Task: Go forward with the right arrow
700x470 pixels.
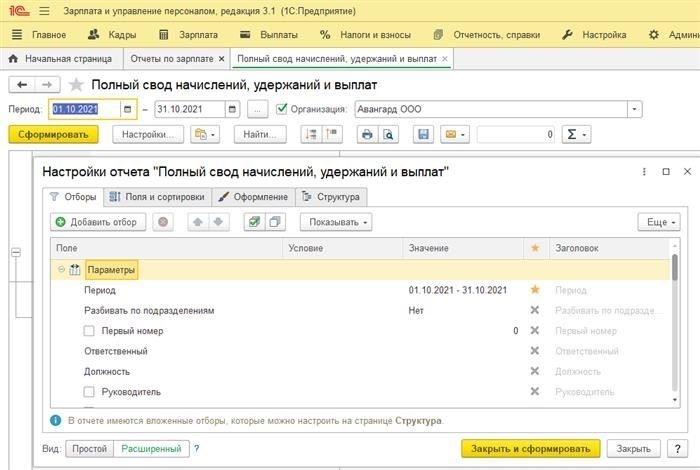Action: [47, 84]
